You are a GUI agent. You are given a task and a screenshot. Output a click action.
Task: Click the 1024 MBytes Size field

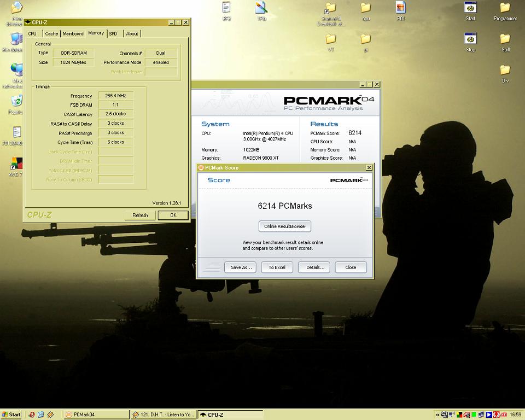click(74, 62)
